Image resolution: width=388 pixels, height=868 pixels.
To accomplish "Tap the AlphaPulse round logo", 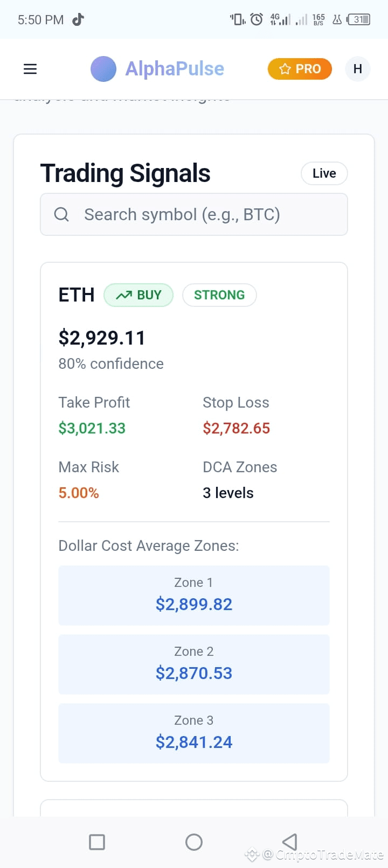I will (103, 69).
